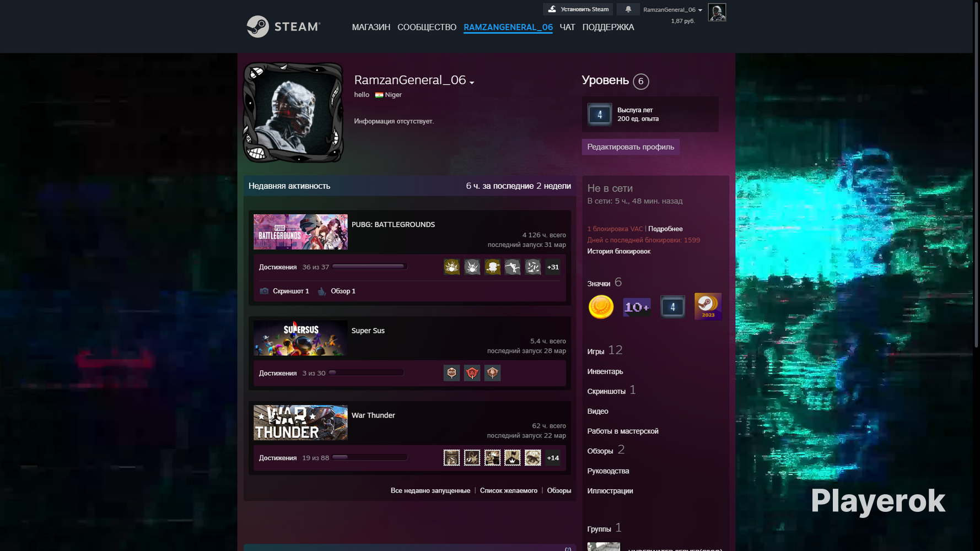Click the first War Thunder achievement icon
The height and width of the screenshot is (551, 980).
pyautogui.click(x=451, y=458)
